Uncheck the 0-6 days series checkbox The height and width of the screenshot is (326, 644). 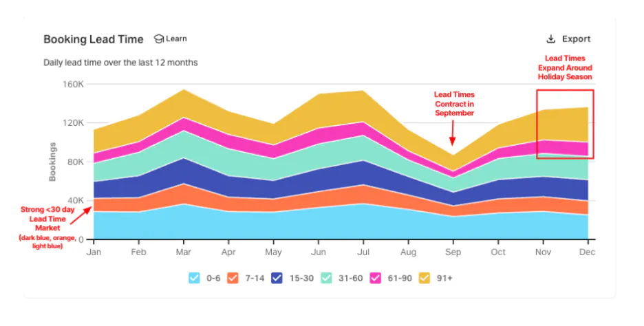click(x=194, y=278)
